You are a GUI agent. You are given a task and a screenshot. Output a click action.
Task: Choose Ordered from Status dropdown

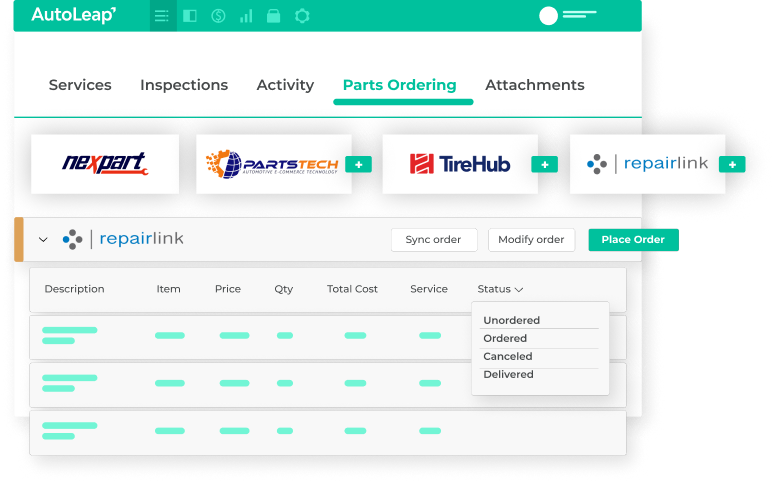pos(505,339)
